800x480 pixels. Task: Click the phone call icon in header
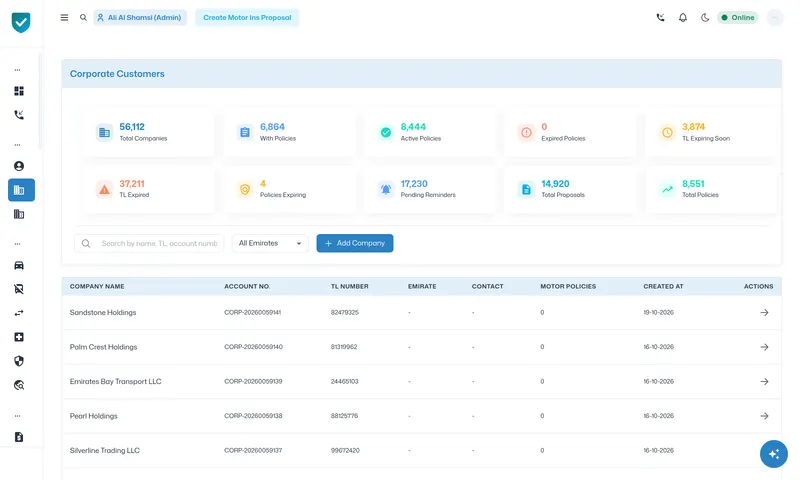coord(660,17)
